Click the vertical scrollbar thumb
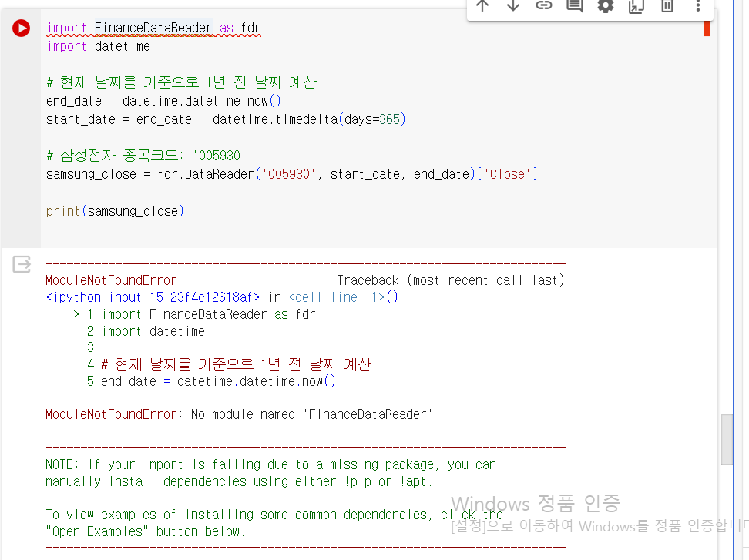This screenshot has width=749, height=560. click(727, 440)
